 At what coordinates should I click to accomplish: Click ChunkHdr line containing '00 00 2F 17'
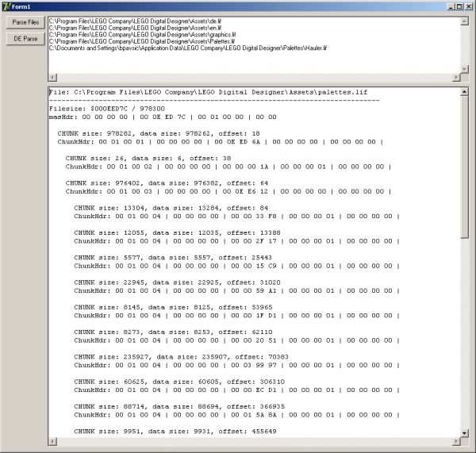(236, 241)
